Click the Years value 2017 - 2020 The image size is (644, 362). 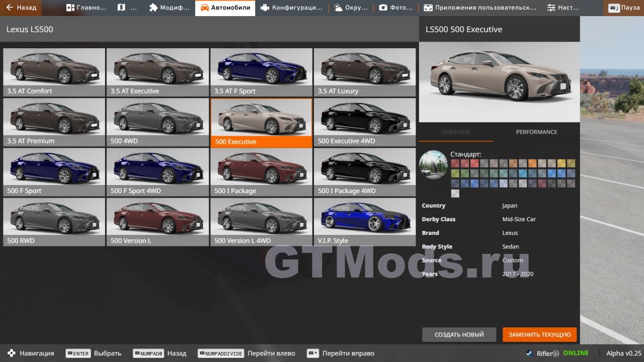tap(518, 274)
